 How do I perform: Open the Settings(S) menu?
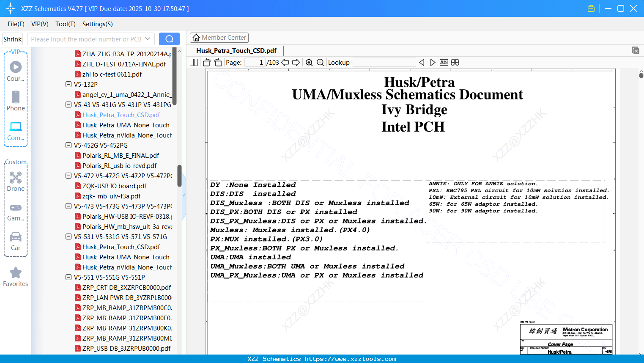[98, 24]
